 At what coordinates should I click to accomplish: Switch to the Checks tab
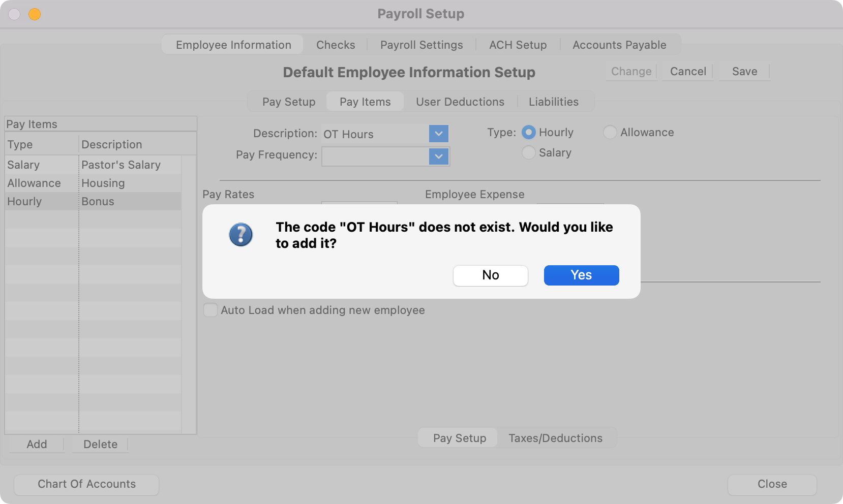(336, 45)
